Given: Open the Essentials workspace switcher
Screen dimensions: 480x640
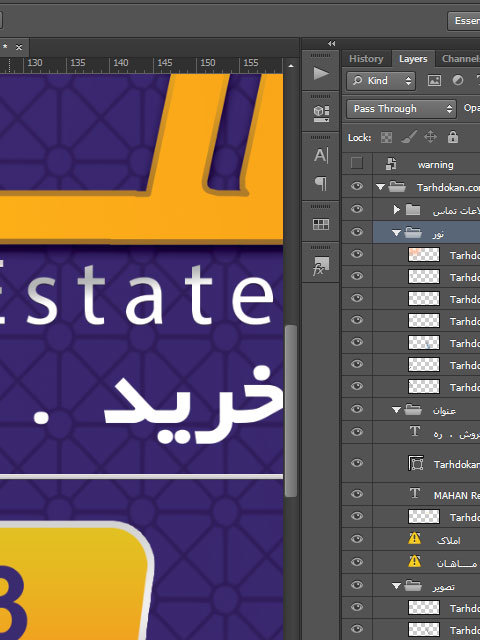Looking at the screenshot, I should click(464, 21).
